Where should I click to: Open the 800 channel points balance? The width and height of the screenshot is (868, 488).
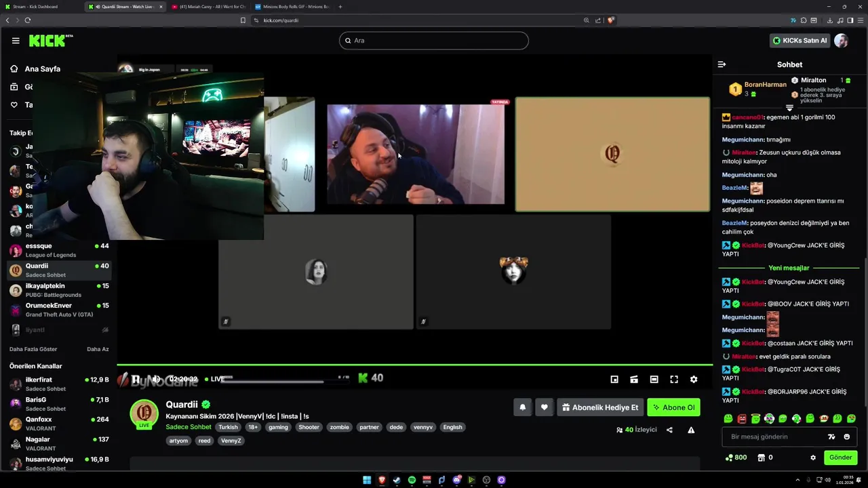pyautogui.click(x=736, y=457)
